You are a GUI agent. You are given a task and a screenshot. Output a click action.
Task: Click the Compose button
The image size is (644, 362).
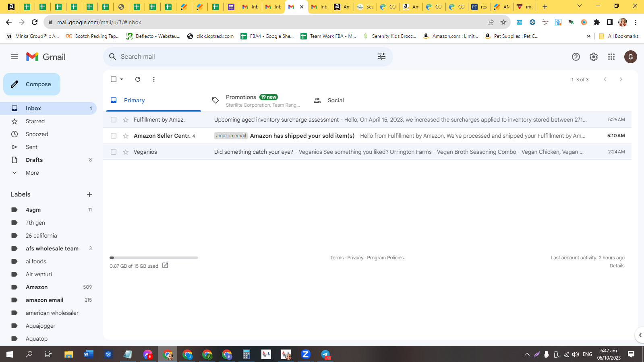(32, 84)
